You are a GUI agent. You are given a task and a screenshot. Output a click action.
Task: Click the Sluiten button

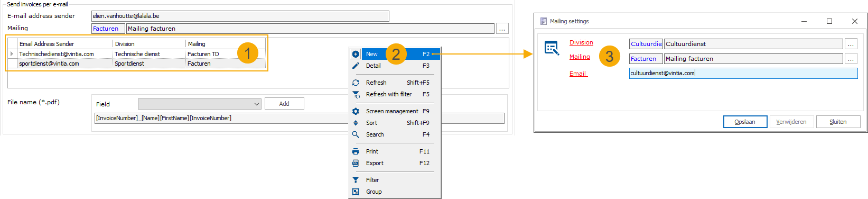click(x=838, y=122)
